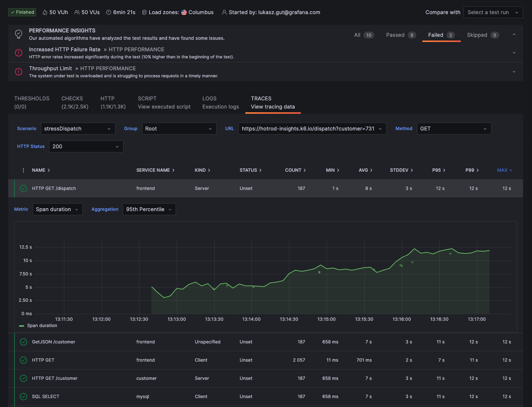Screen dimensions: 532x407
Task: Switch to the LOGS Execution logs tab
Action: pyautogui.click(x=220, y=102)
